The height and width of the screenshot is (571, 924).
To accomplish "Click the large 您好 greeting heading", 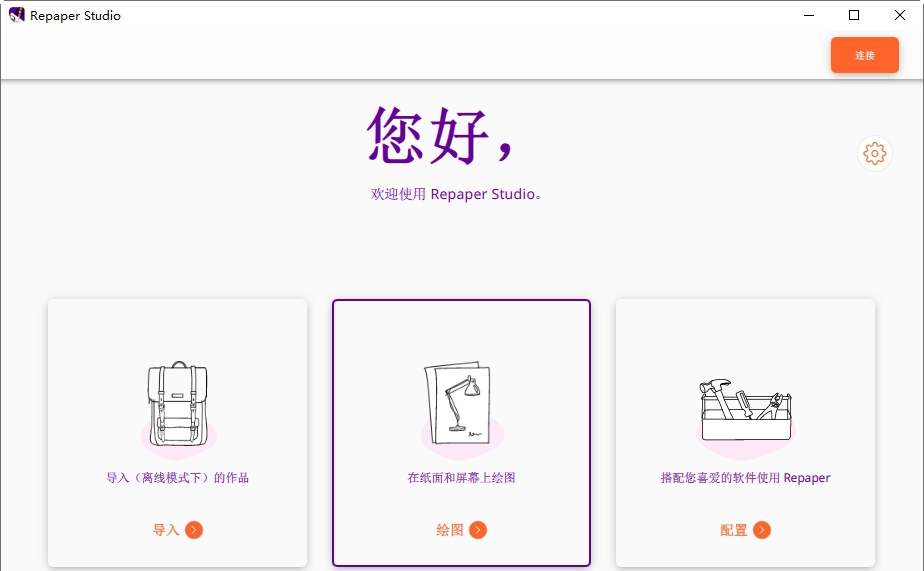I will pos(440,136).
